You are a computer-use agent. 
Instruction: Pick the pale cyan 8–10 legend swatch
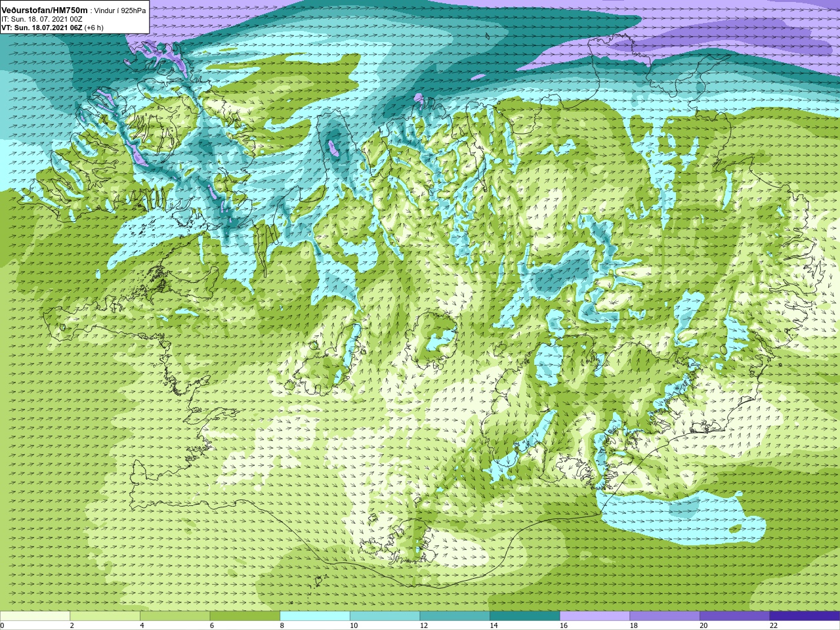(x=315, y=616)
